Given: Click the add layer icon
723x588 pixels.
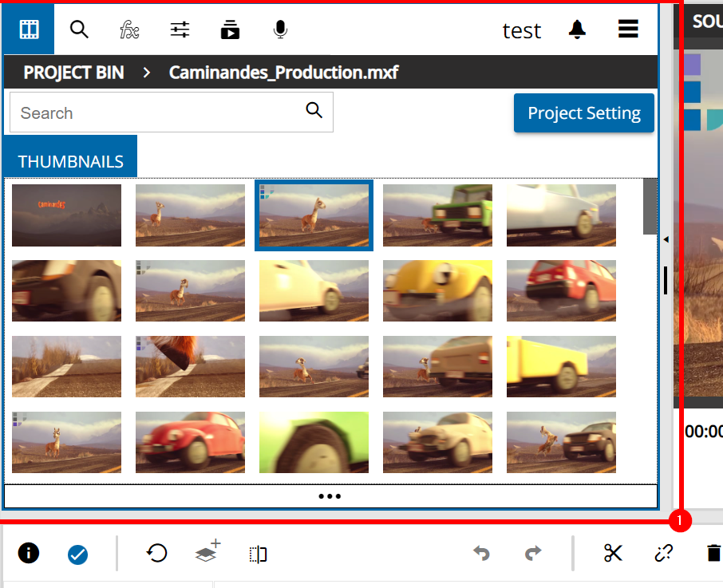Looking at the screenshot, I should [207, 552].
